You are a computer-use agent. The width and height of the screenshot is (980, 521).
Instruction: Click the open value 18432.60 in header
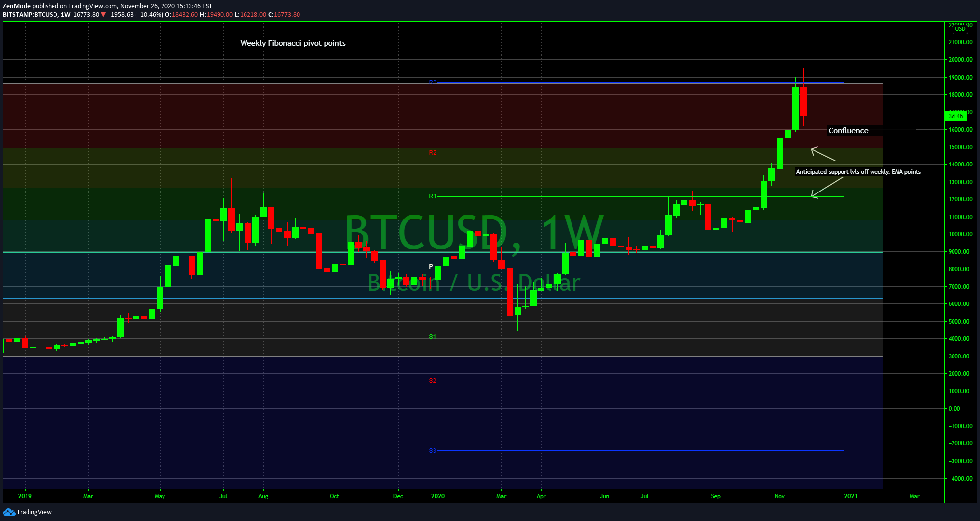point(185,15)
